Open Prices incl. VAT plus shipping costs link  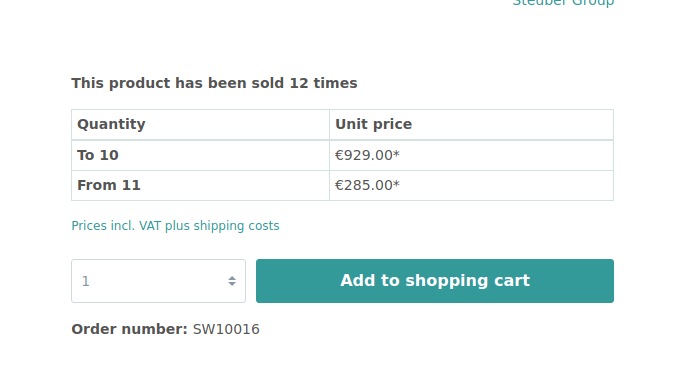(175, 226)
